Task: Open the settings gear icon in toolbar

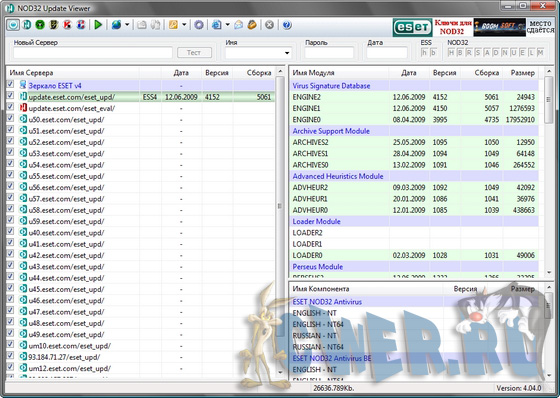Action: tap(199, 25)
